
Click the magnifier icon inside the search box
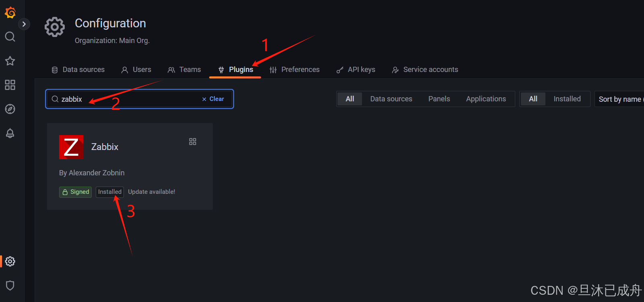coord(55,99)
